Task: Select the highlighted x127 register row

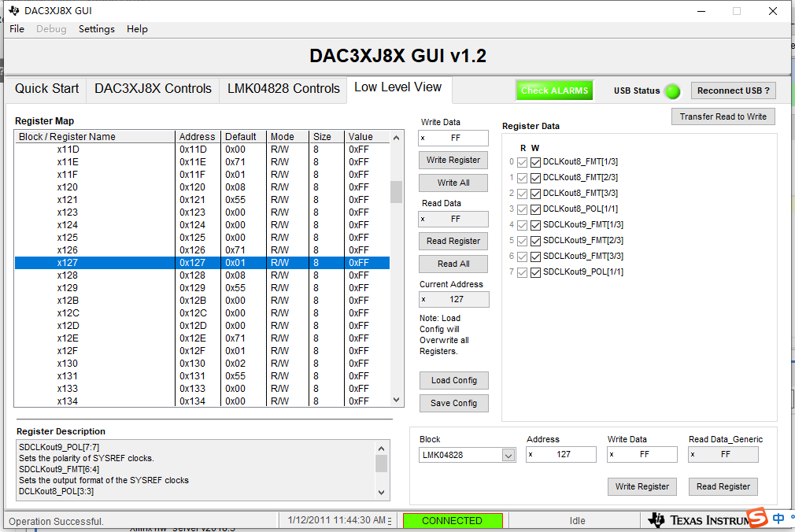Action: point(202,263)
